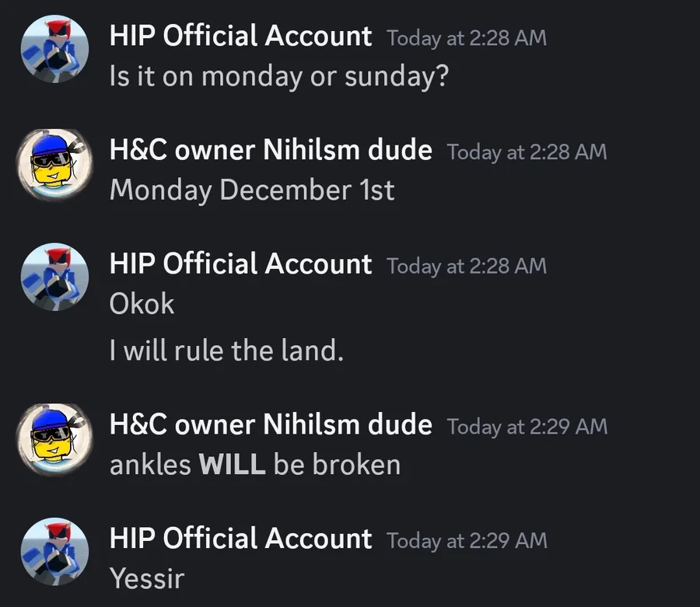Select the "Monday December 1st" message

click(252, 190)
